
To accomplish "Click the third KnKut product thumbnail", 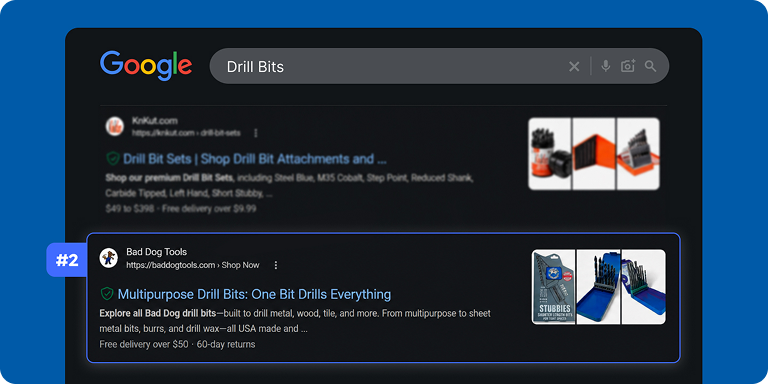I will pos(638,154).
